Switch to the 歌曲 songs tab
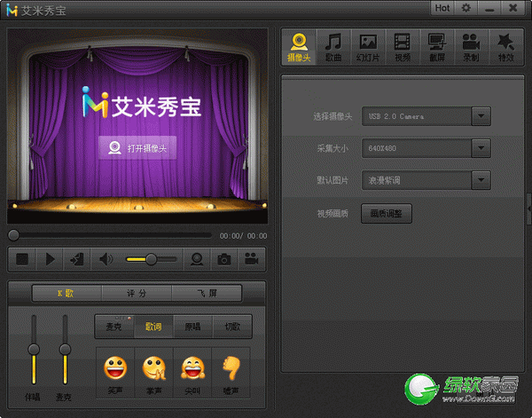This screenshot has width=532, height=418. [x=333, y=47]
